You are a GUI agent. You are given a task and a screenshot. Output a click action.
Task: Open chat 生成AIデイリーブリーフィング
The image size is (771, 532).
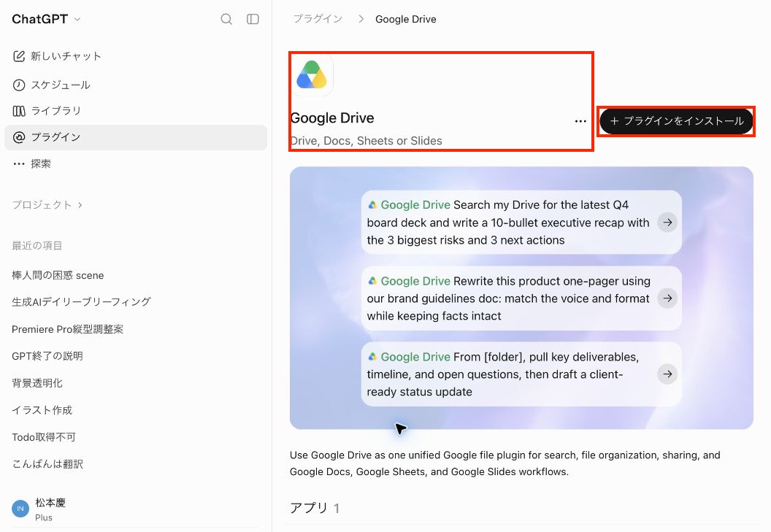pyautogui.click(x=82, y=302)
